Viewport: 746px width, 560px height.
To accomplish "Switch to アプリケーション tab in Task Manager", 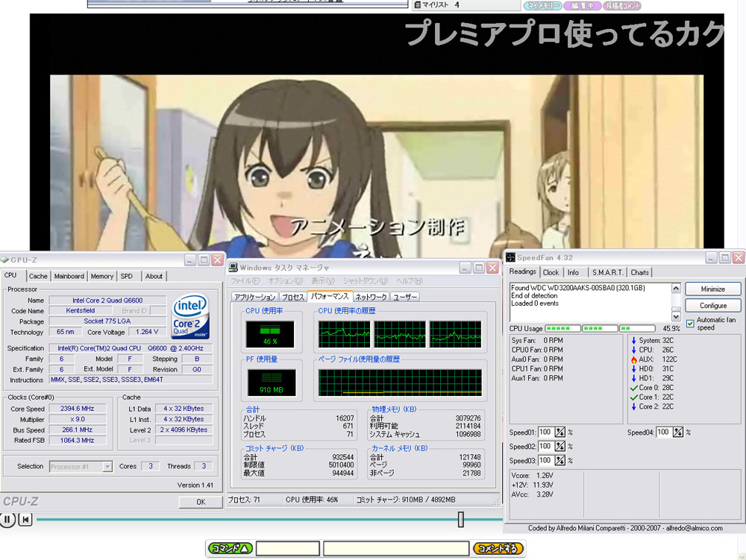I will click(x=255, y=297).
